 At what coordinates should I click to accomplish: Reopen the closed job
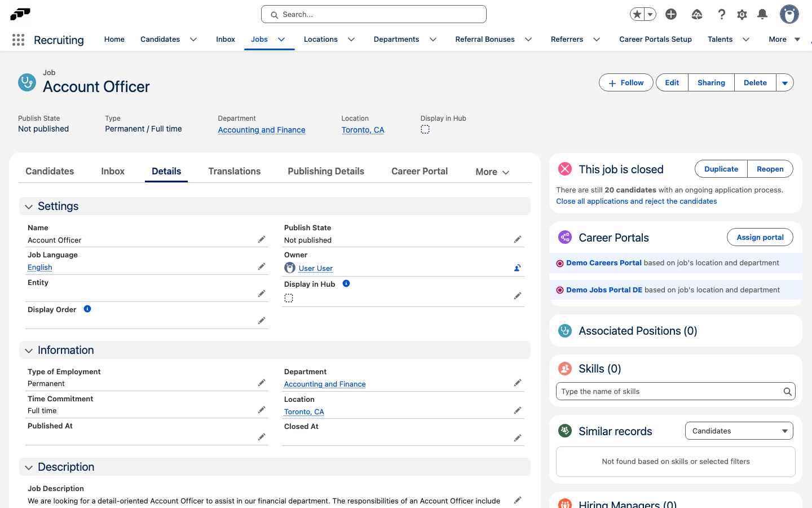(770, 169)
